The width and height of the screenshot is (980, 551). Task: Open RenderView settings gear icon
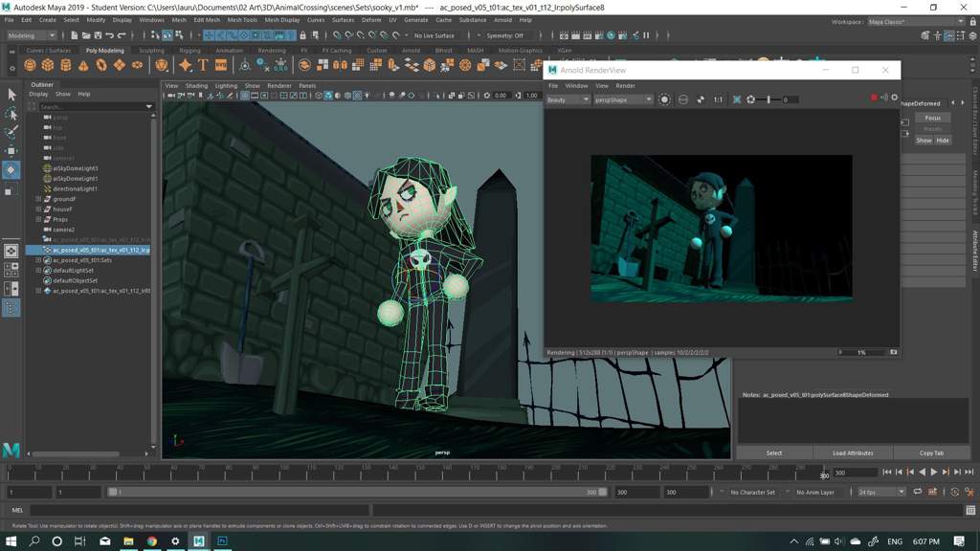(x=895, y=98)
